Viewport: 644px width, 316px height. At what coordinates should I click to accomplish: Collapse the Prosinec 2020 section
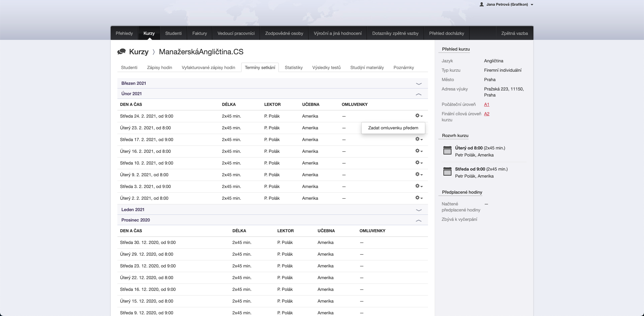pyautogui.click(x=272, y=220)
